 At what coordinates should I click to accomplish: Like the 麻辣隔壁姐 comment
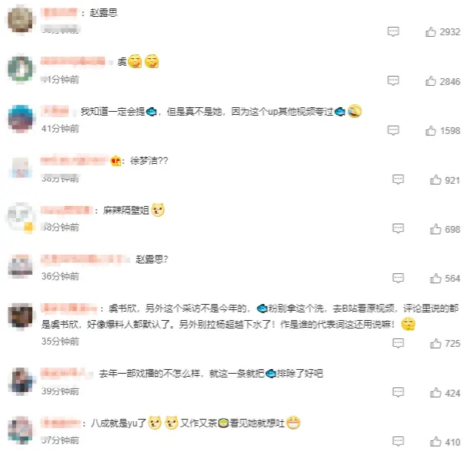(435, 229)
